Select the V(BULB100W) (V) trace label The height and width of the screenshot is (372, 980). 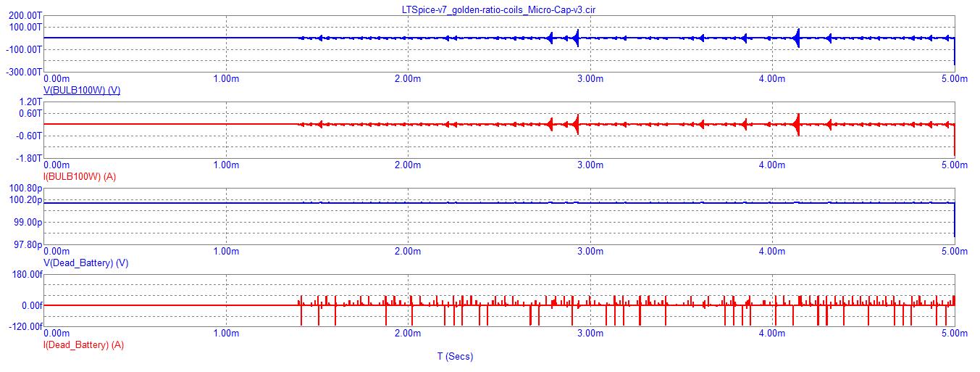tap(82, 90)
